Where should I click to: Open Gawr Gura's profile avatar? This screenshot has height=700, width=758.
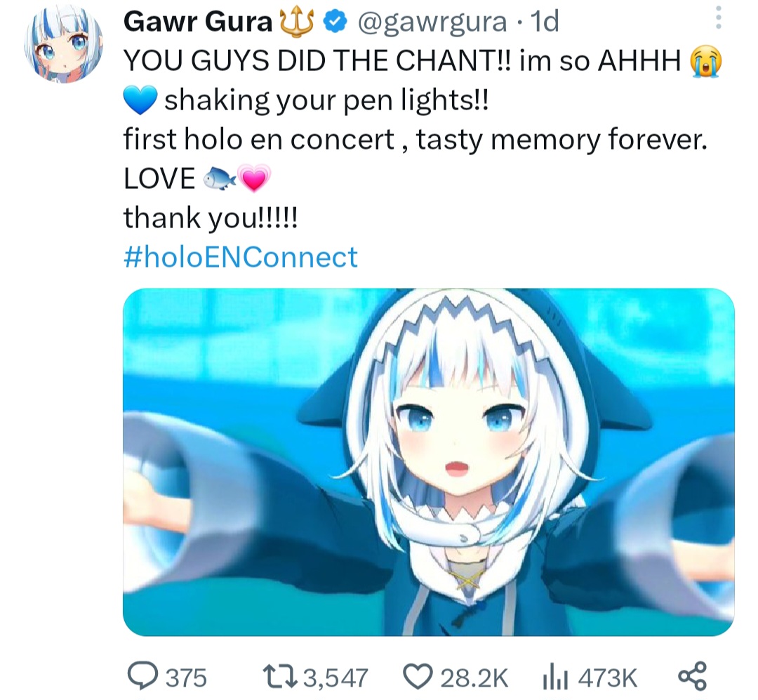coord(63,44)
